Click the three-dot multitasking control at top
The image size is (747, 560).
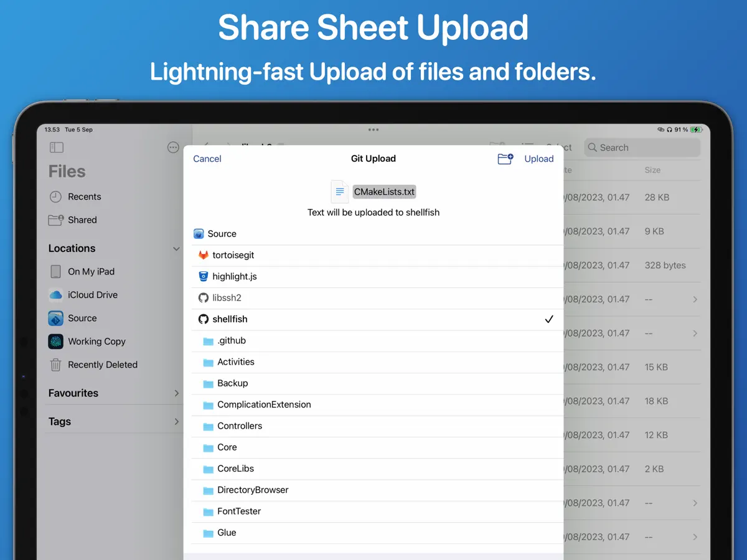coord(374,129)
